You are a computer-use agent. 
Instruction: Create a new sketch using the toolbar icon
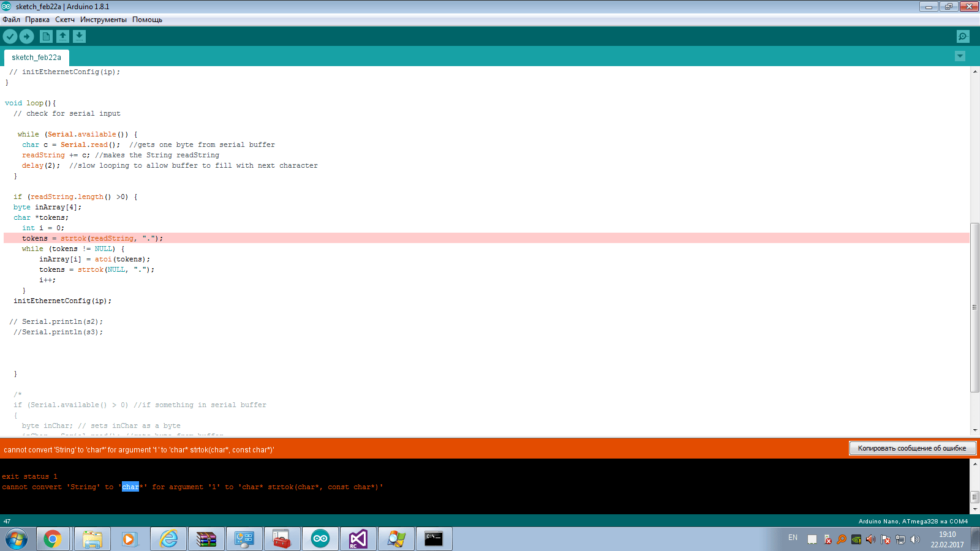47,36
